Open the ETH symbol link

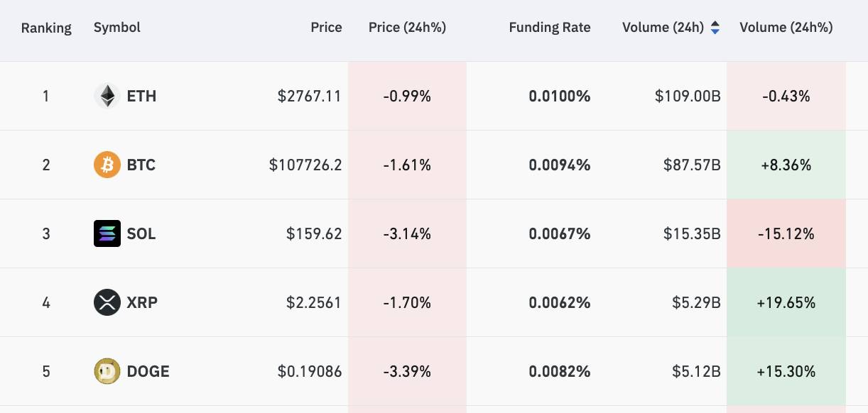[x=141, y=96]
